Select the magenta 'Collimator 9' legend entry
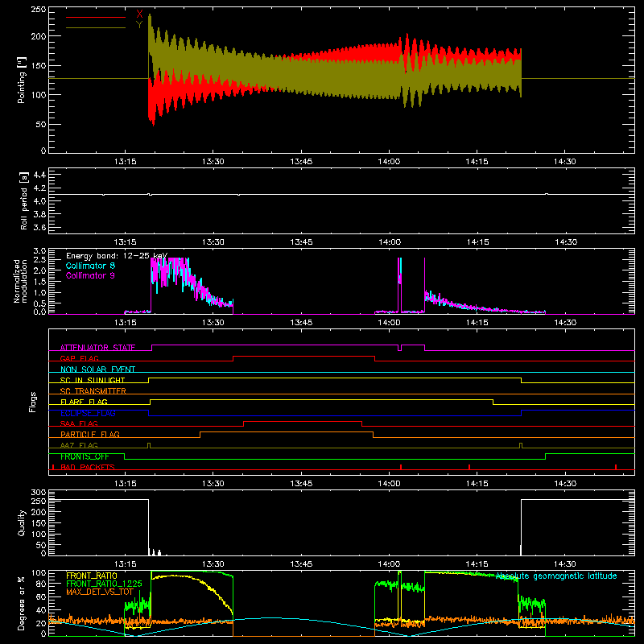This screenshot has height=644, width=644. [x=90, y=275]
